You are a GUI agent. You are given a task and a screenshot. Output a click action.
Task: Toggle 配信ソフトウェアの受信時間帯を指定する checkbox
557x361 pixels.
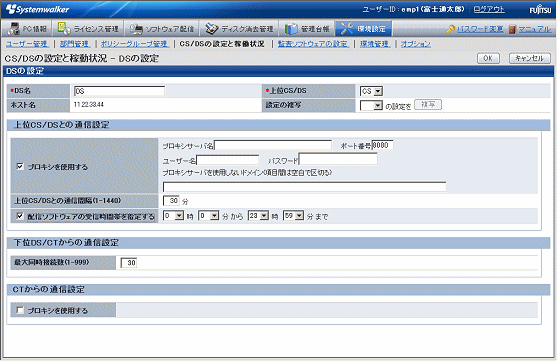point(20,216)
